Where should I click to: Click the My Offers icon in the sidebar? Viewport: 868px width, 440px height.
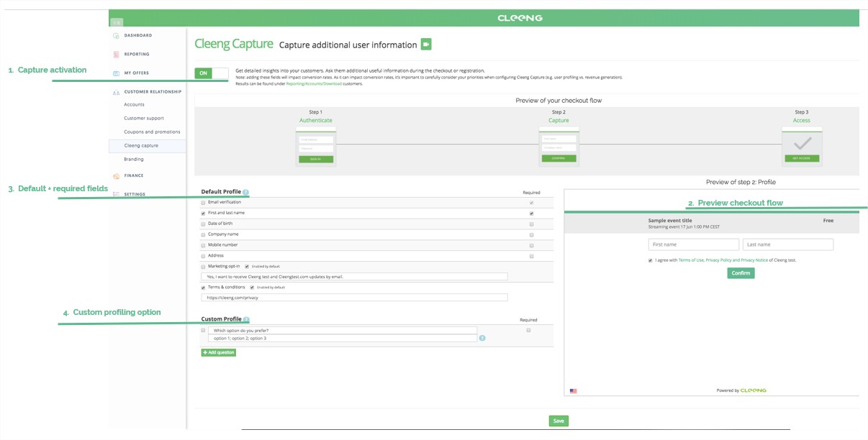click(116, 73)
